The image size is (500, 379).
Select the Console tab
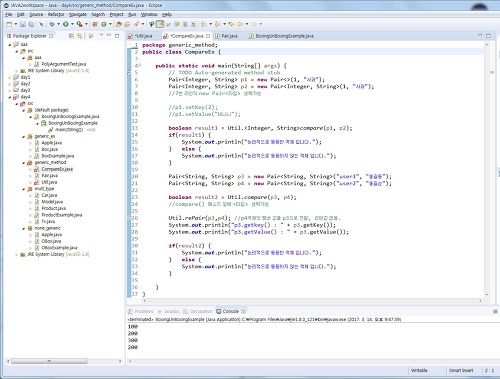click(227, 311)
